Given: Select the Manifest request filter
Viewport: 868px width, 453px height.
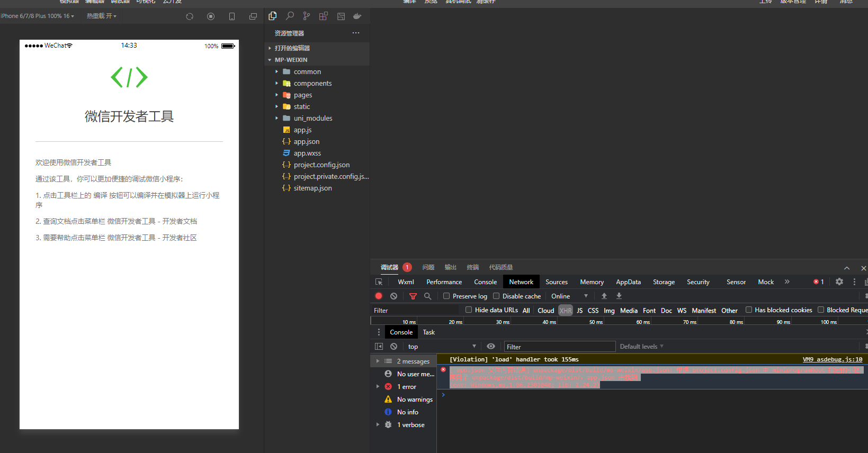Looking at the screenshot, I should coord(704,311).
